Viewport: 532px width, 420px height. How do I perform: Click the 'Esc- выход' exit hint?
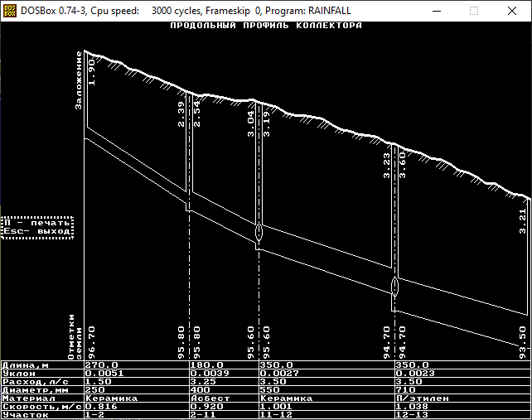[x=37, y=231]
